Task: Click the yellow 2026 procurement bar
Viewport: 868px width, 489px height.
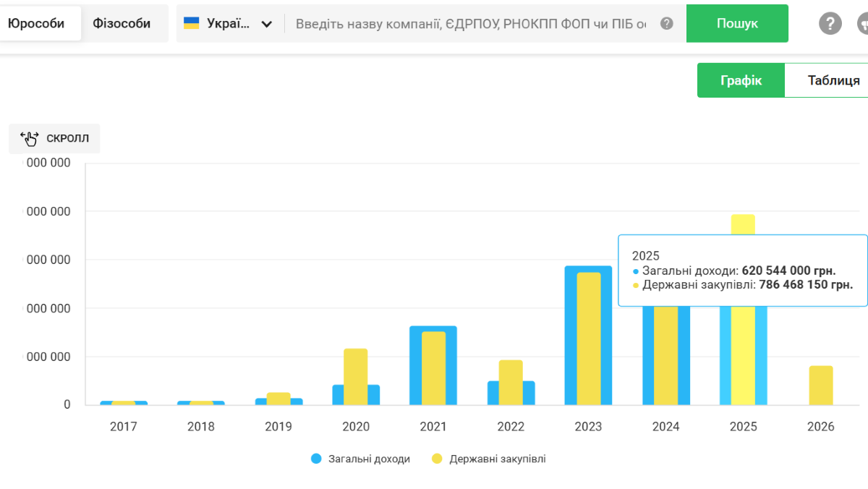Action: coord(821,386)
